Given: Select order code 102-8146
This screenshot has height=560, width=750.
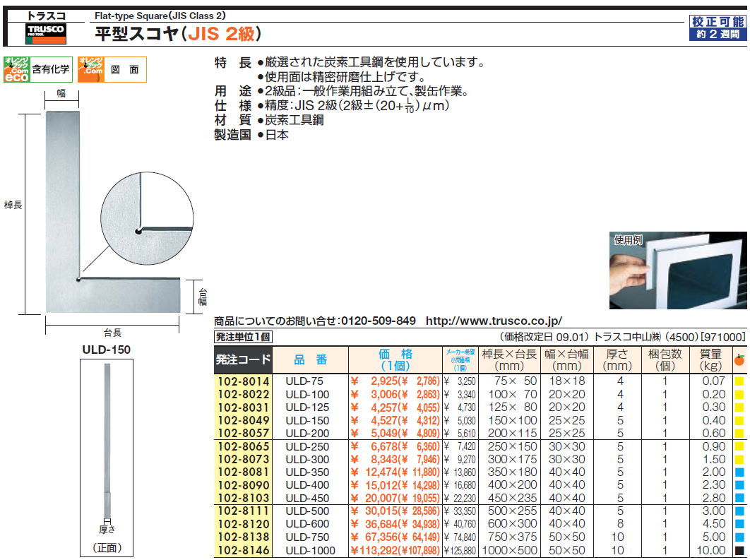Looking at the screenshot, I should pos(244,550).
